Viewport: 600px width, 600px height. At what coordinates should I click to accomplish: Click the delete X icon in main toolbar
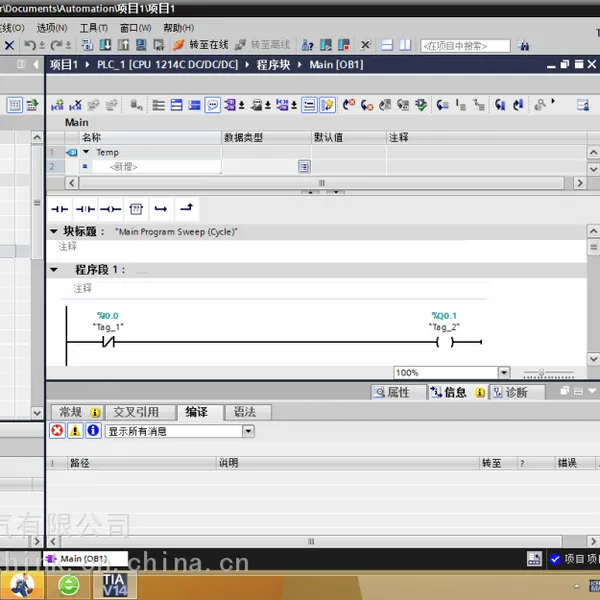pyautogui.click(x=10, y=45)
